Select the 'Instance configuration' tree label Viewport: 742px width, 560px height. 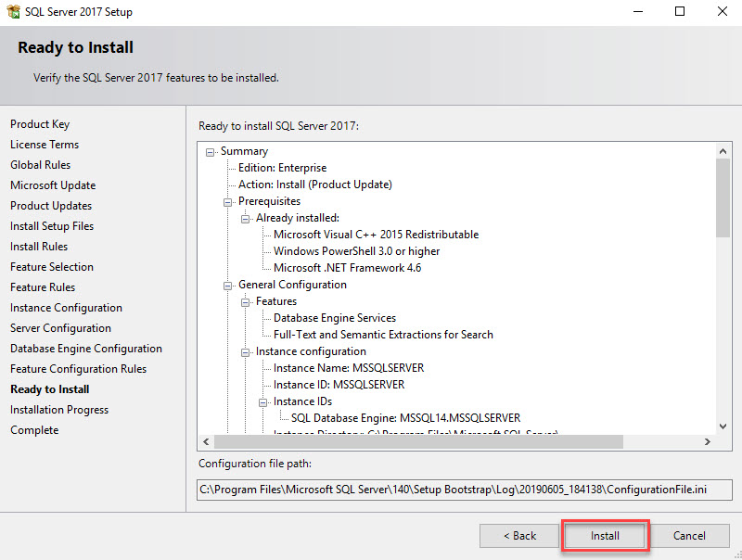coord(311,351)
